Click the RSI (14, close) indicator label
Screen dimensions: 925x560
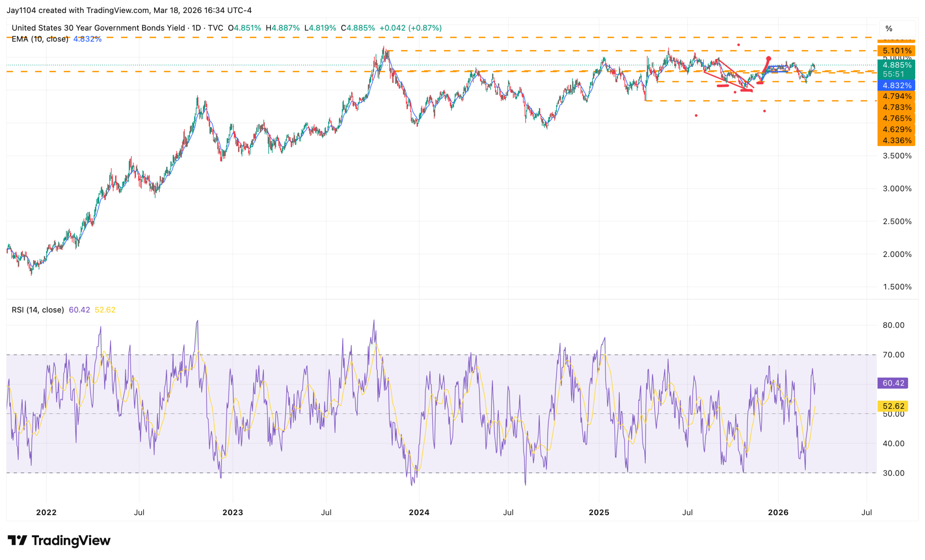[x=38, y=310]
